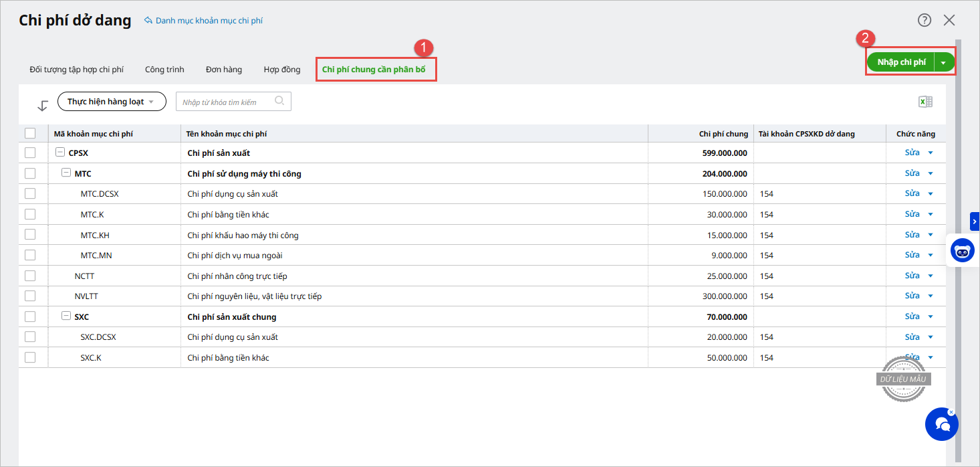Viewport: 980px width, 467px height.
Task: Click Sửa link for MTC.KH row
Action: click(x=912, y=235)
